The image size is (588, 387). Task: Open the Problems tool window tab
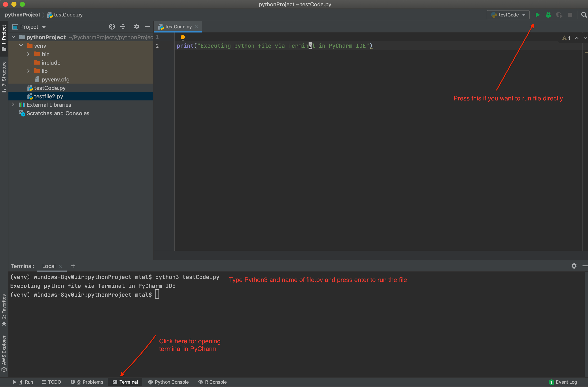[87, 382]
